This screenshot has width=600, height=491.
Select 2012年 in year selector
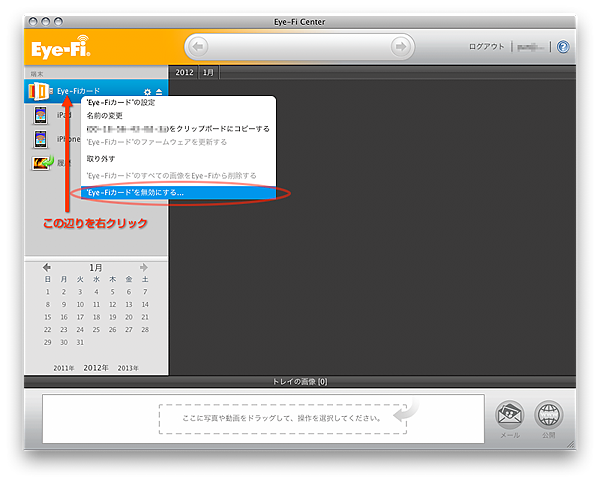click(96, 368)
